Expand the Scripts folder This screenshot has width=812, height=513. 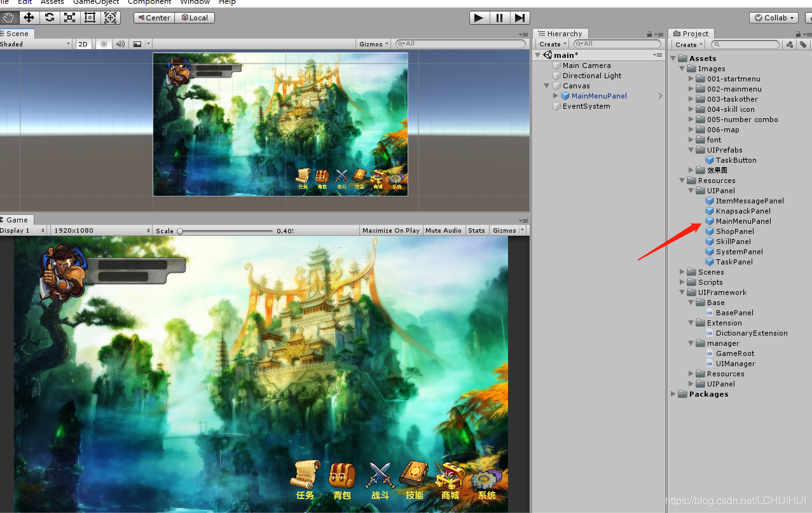click(683, 282)
